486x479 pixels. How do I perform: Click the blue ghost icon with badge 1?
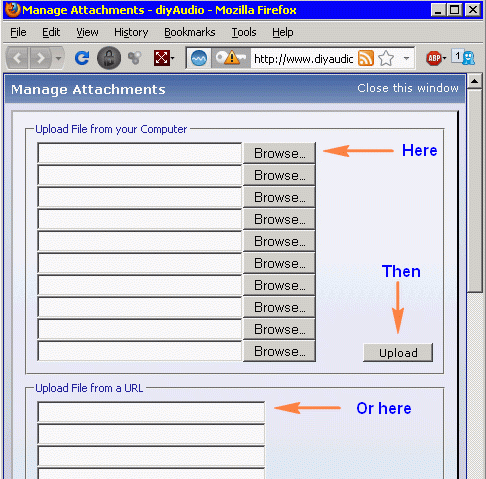[464, 57]
